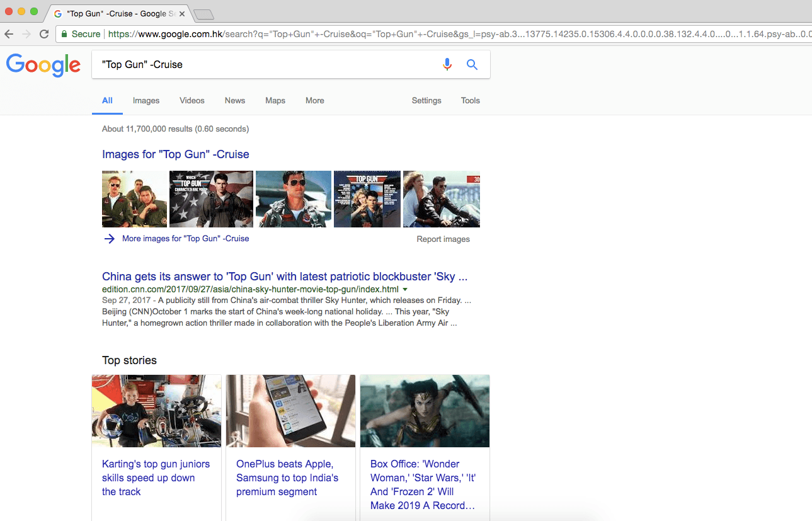Click the Top stories heading
Screen dimensions: 812x521
pos(129,360)
